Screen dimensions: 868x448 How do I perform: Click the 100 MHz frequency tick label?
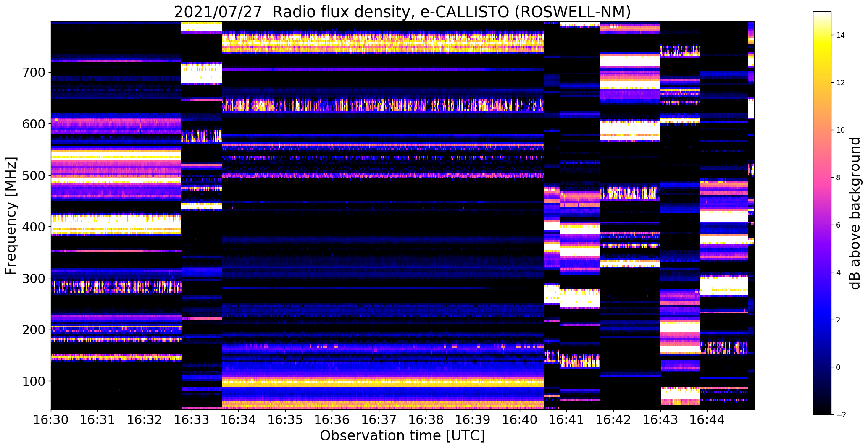(33, 381)
